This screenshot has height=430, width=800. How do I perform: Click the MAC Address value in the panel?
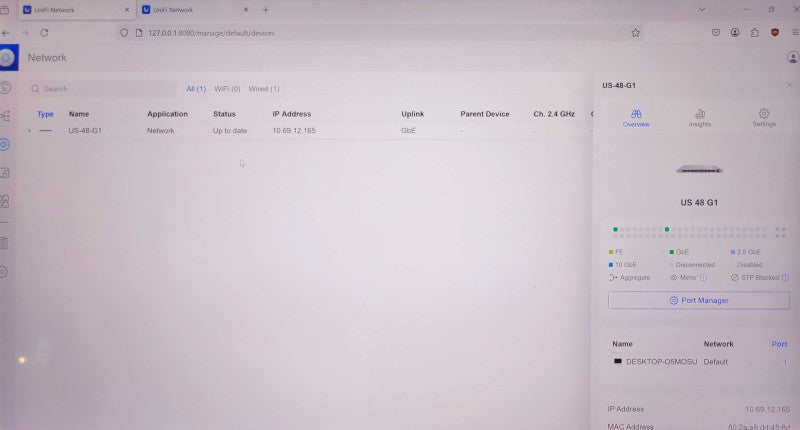pyautogui.click(x=759, y=426)
